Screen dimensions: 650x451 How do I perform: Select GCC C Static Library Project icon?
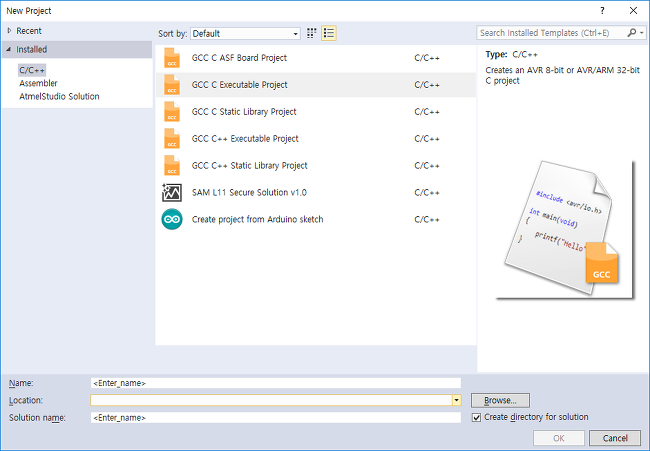(172, 112)
